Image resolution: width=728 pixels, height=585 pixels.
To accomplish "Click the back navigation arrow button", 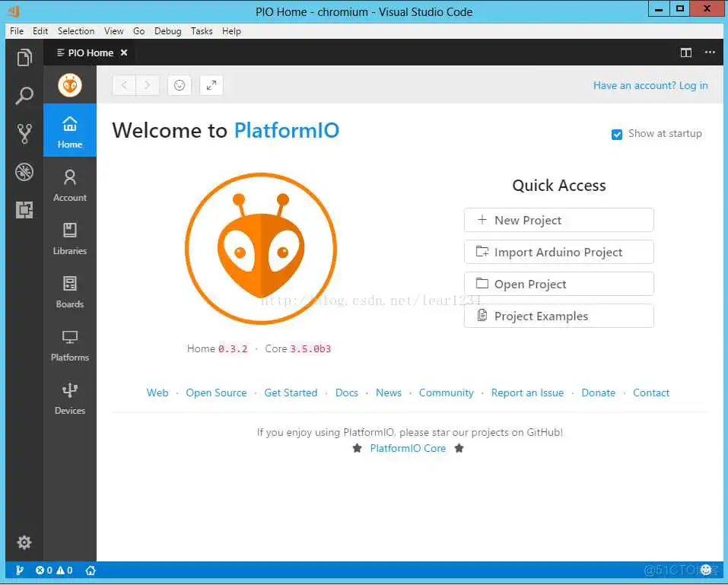I will point(124,85).
